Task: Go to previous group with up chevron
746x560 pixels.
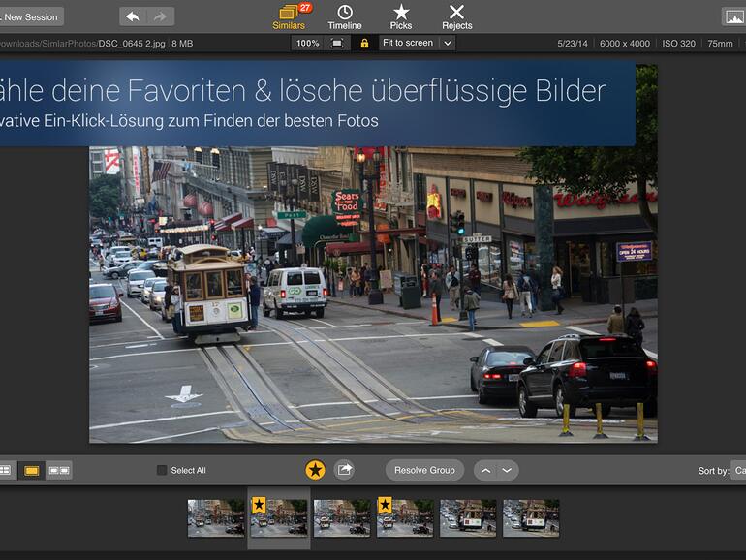Action: click(485, 470)
